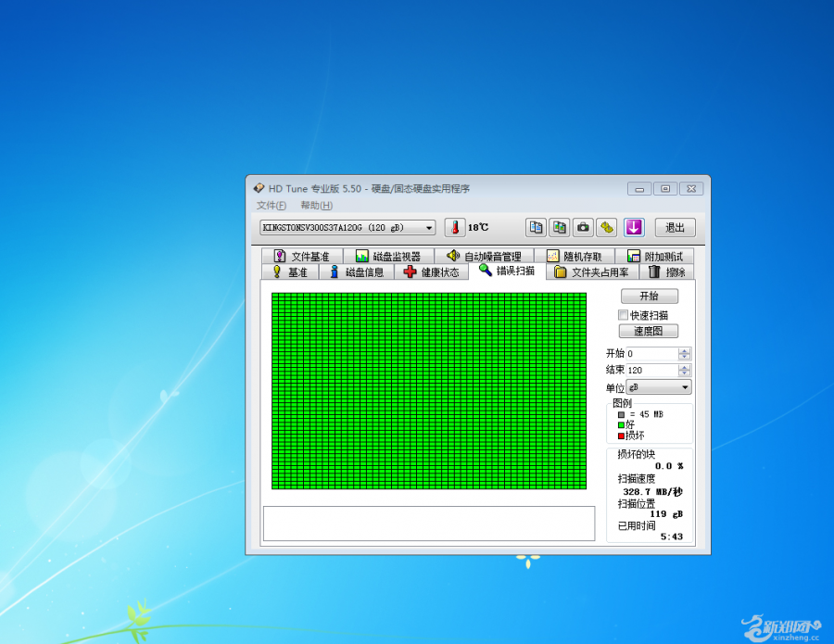Click the 退出 exit button

(x=675, y=228)
